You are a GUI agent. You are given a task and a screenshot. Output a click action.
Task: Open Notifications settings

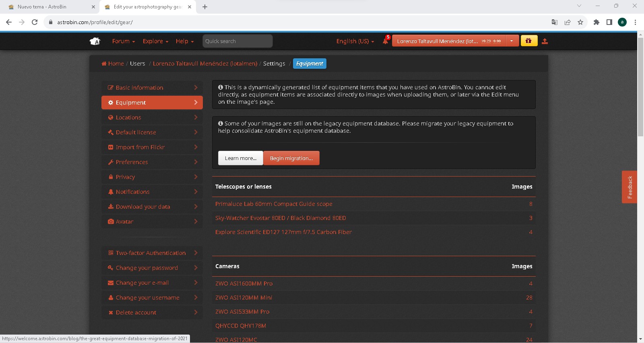tap(152, 192)
